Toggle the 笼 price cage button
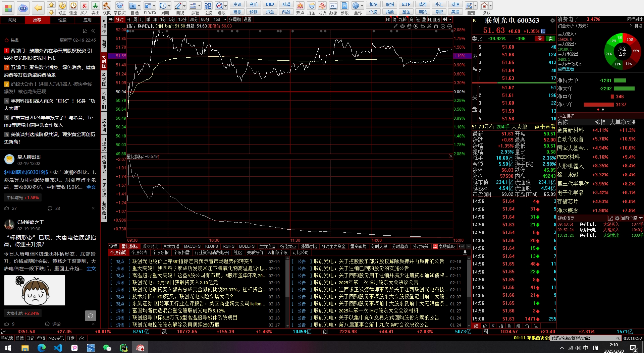Image resolution: width=644 pixels, height=353 pixels. click(x=418, y=19)
